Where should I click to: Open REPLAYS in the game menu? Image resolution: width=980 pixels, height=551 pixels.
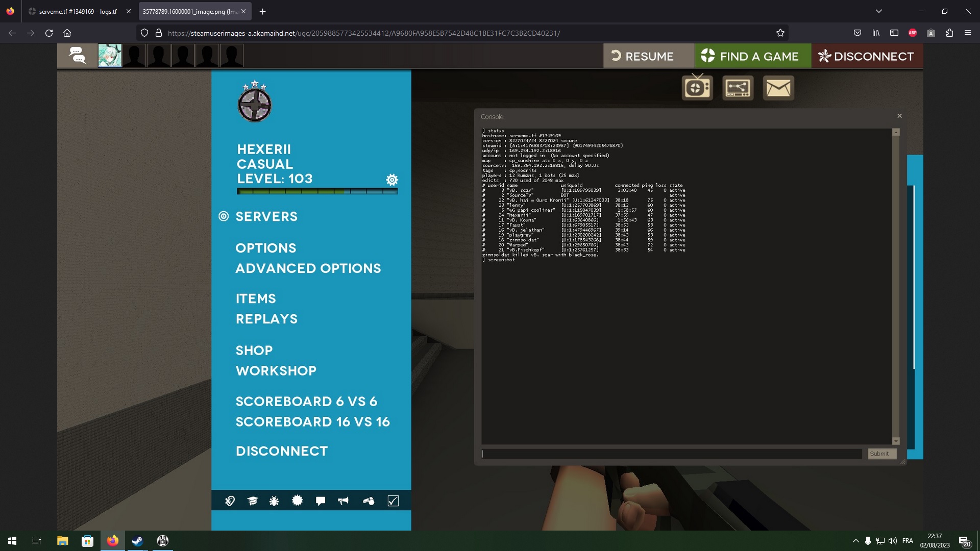pos(266,319)
